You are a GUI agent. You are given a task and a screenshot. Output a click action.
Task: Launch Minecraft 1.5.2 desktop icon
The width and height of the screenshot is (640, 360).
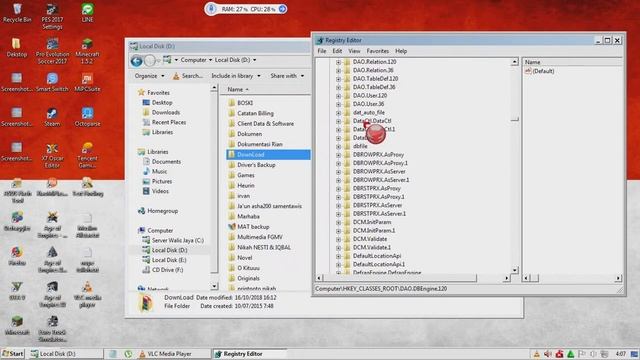[x=87, y=51]
